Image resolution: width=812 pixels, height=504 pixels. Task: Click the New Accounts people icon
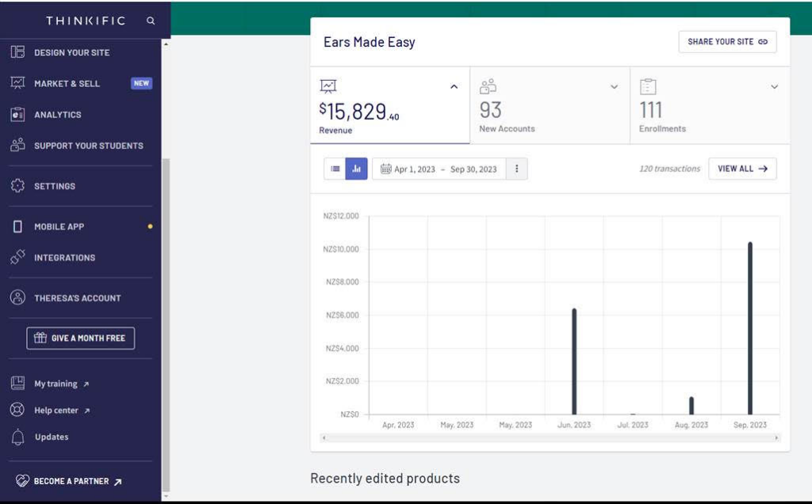coord(488,86)
